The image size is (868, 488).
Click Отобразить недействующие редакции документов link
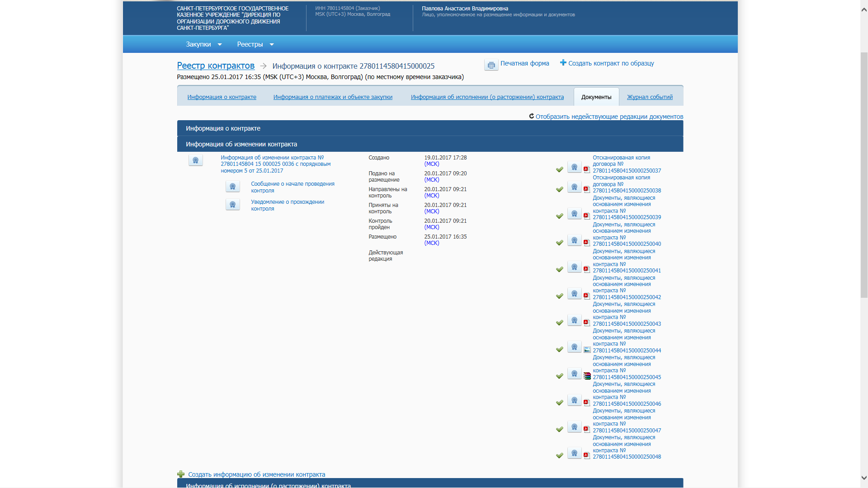tap(609, 117)
